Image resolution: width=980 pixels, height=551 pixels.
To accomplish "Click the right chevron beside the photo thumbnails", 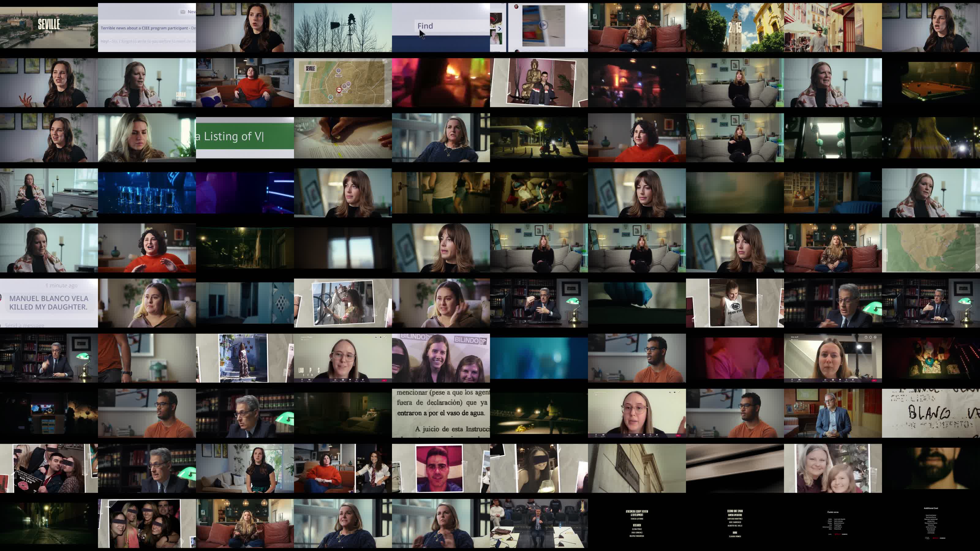I will (x=499, y=28).
